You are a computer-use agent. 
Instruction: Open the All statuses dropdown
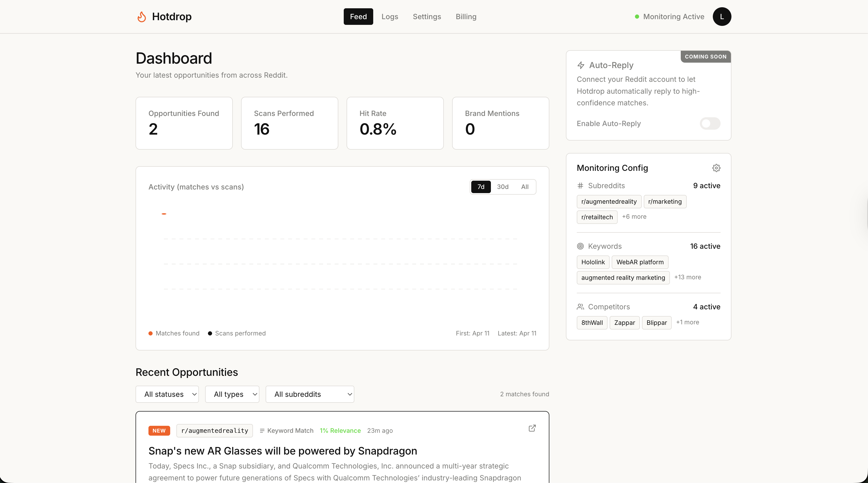(x=167, y=394)
